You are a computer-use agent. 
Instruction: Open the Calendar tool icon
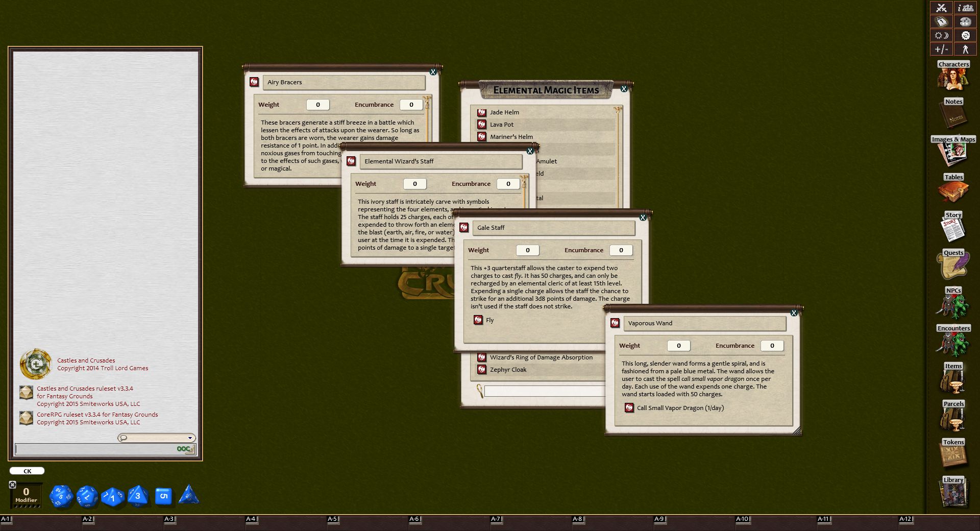click(941, 21)
